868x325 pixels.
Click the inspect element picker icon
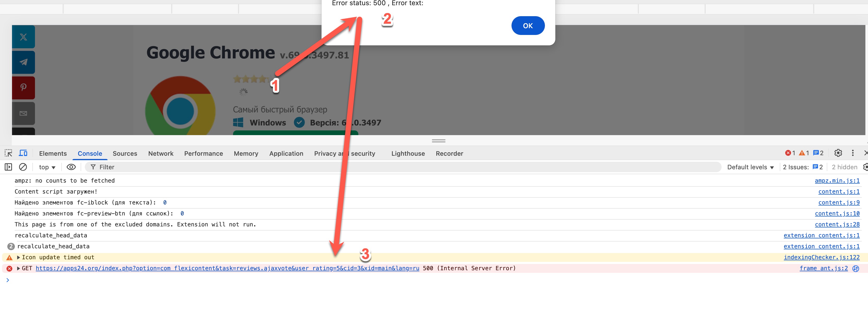(8, 153)
